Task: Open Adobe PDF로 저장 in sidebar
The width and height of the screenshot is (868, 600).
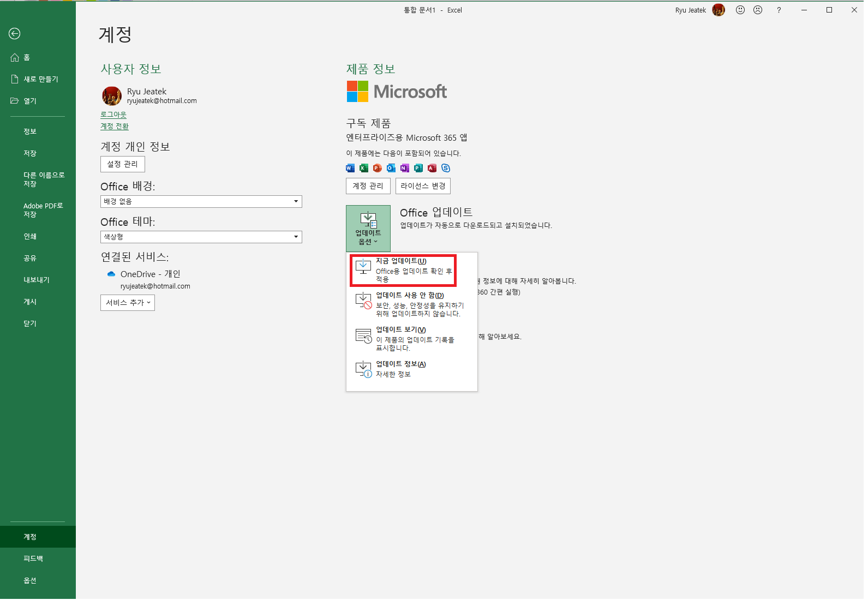Action: 38,210
